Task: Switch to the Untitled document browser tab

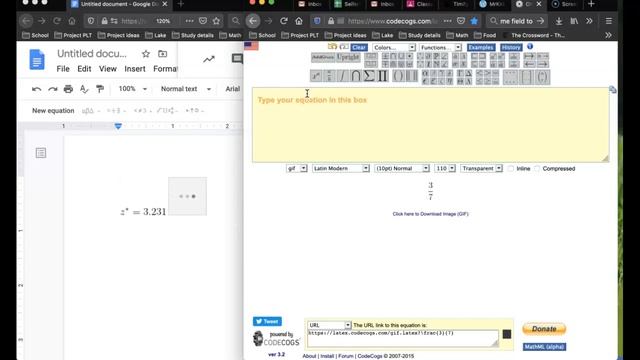Action: point(118,4)
